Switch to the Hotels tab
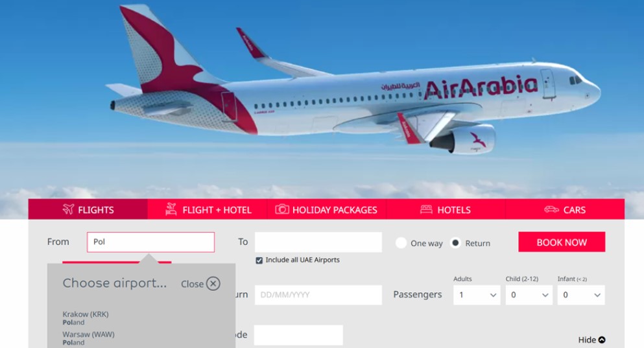This screenshot has height=348, width=644. tap(446, 210)
